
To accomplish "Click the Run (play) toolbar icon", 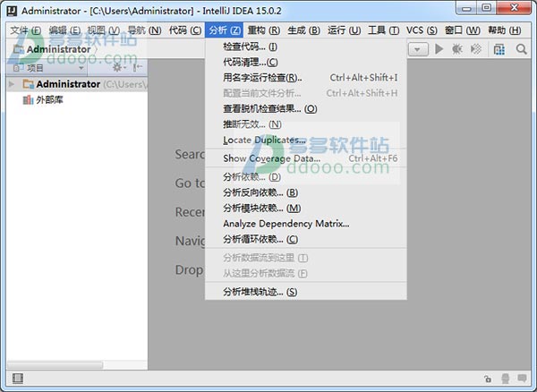I will coord(439,49).
